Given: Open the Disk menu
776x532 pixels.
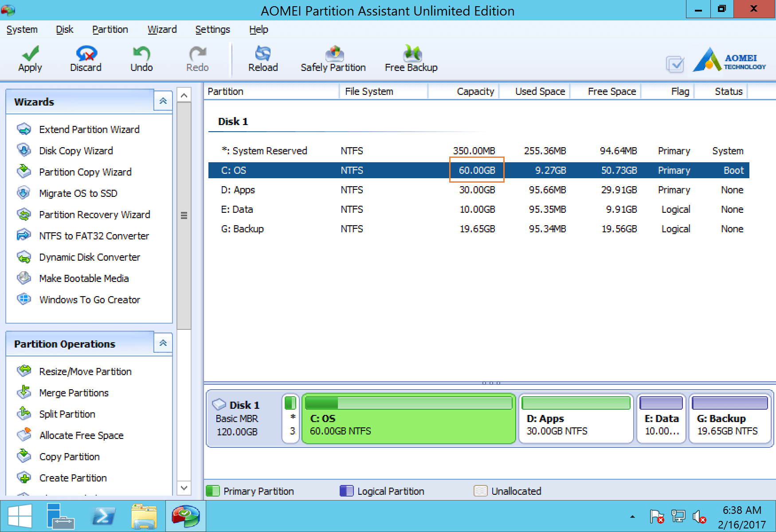Looking at the screenshot, I should tap(64, 29).
